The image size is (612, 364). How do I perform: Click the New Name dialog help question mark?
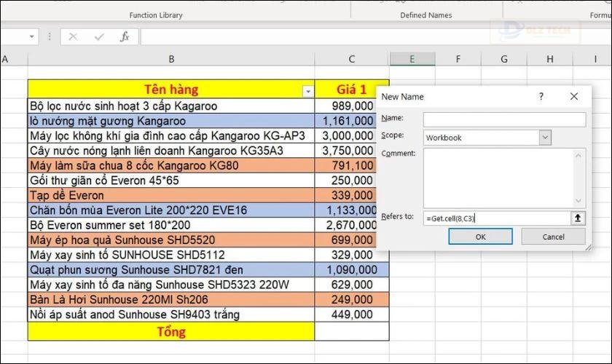click(541, 96)
